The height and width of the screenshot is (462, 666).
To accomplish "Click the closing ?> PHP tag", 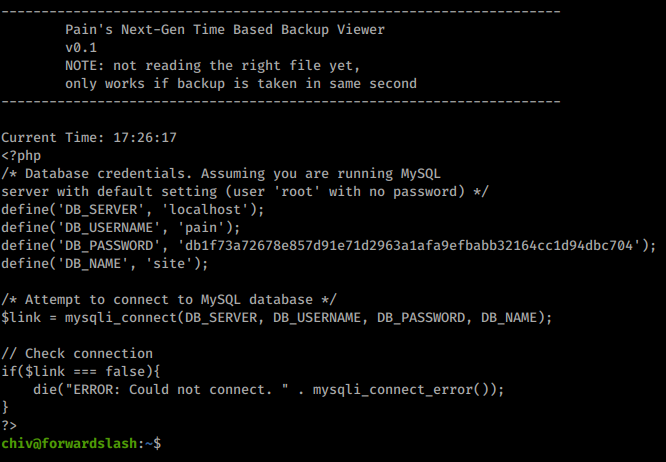I will (10, 424).
